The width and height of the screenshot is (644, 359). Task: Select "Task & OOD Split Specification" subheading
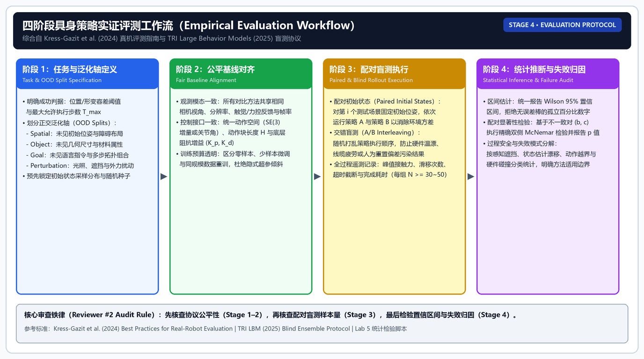click(62, 80)
